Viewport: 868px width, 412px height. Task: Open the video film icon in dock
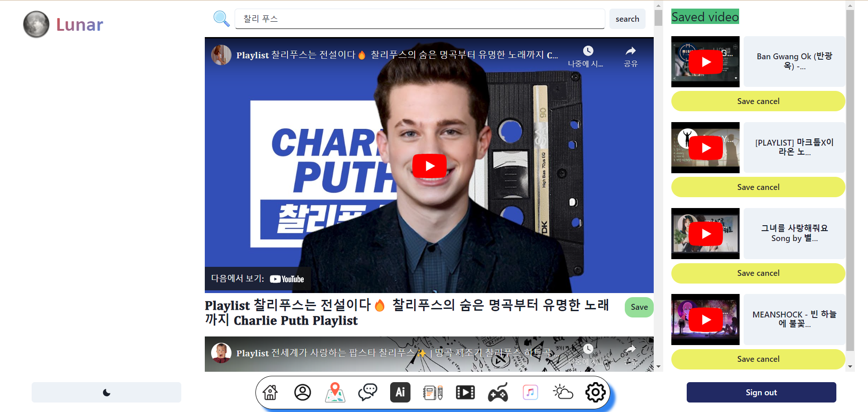pos(465,392)
